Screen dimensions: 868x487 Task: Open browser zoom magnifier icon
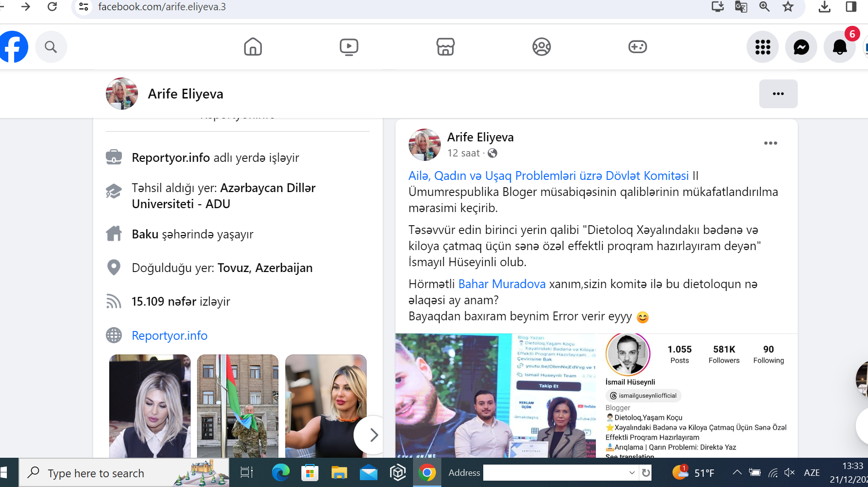tap(764, 7)
